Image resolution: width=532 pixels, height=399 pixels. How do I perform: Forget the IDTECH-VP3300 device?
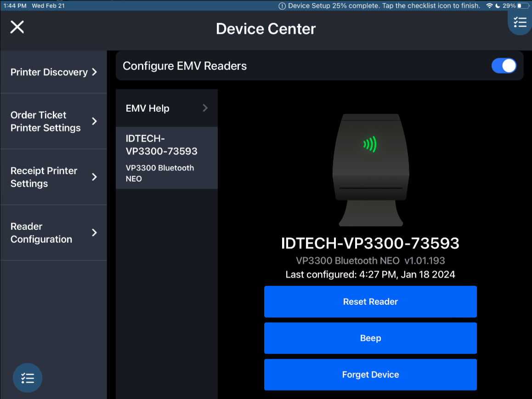[x=370, y=374]
